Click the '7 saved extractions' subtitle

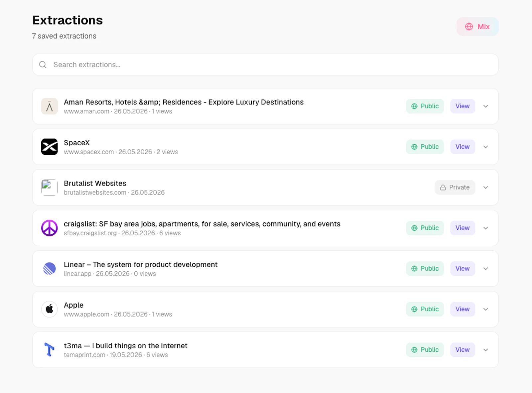[x=64, y=36]
